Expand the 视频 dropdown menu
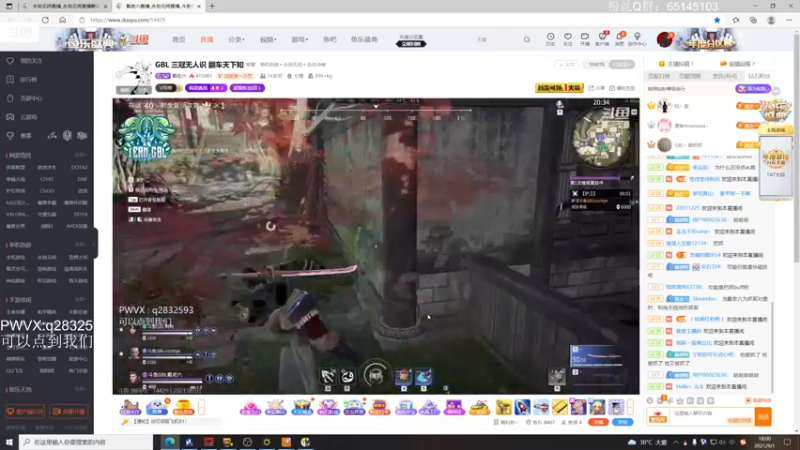This screenshot has width=800, height=450. 268,39
